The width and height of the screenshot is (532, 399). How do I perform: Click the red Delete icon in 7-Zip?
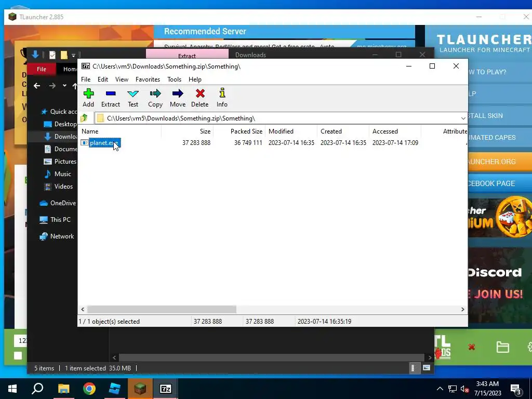(x=200, y=98)
